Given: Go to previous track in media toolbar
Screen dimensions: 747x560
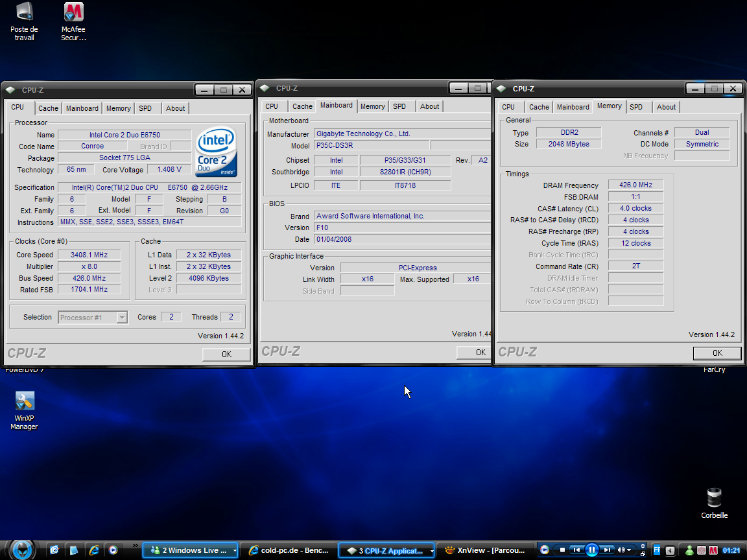Looking at the screenshot, I should click(x=577, y=550).
